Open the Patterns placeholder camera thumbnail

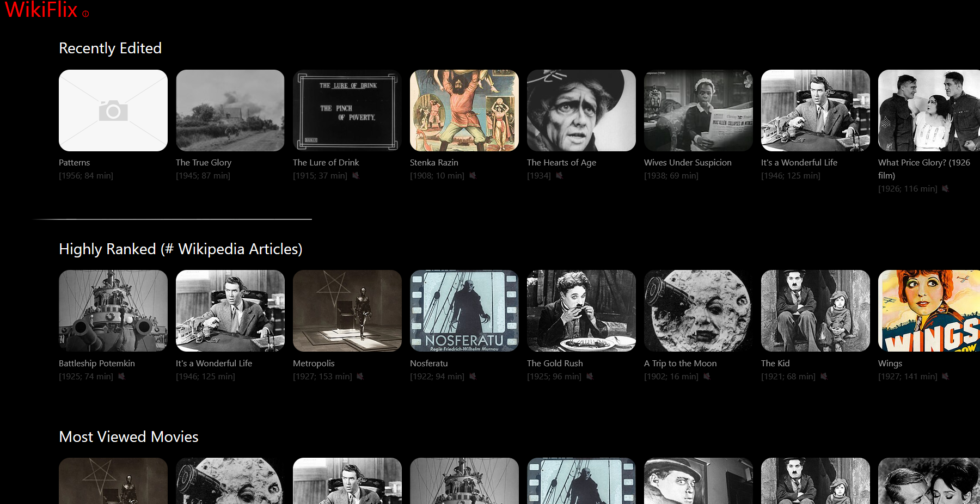coord(113,110)
